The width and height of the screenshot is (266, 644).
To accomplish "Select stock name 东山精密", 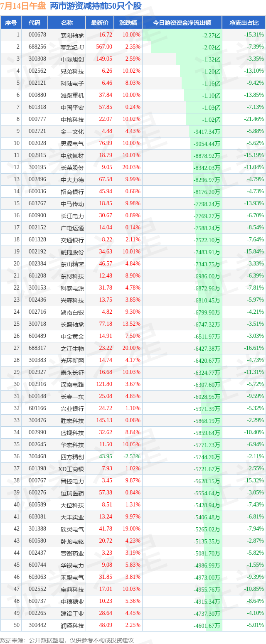I will click(x=72, y=264).
